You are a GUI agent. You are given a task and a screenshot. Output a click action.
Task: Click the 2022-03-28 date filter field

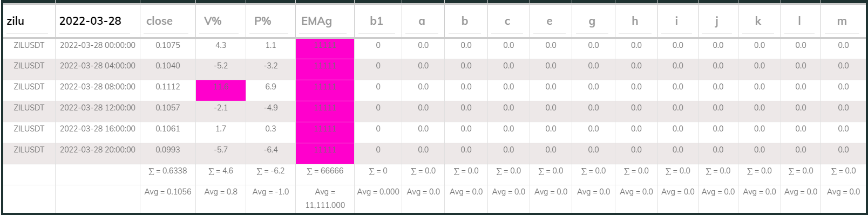(97, 22)
